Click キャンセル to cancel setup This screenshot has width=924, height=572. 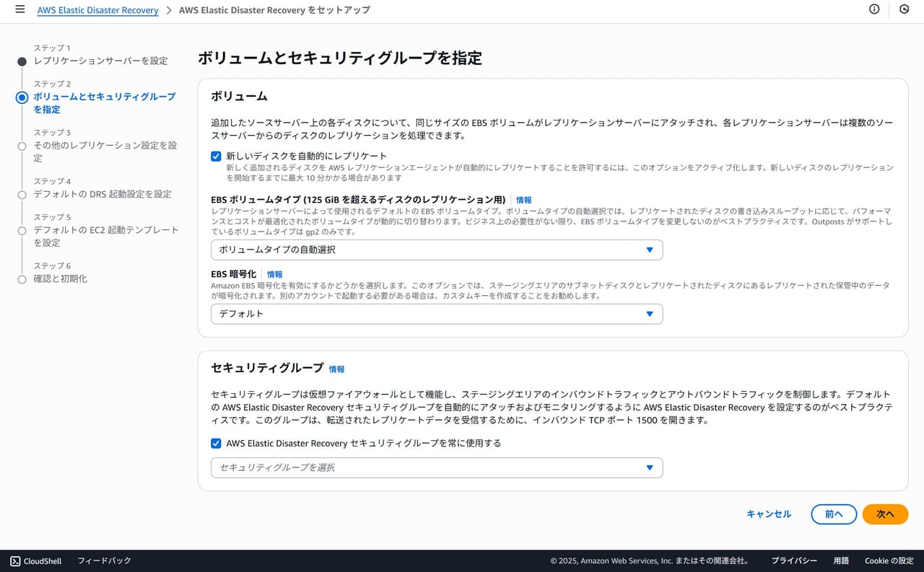(x=769, y=514)
